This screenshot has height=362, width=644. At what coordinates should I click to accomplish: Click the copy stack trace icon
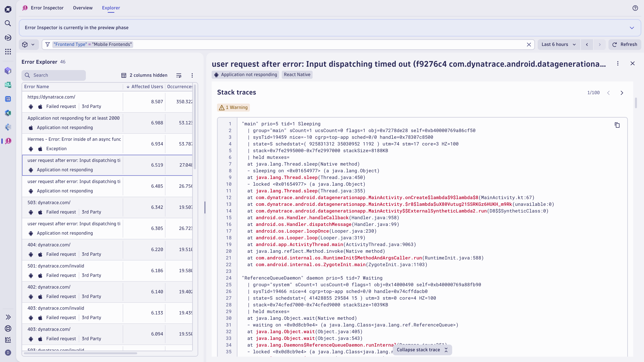pos(618,125)
